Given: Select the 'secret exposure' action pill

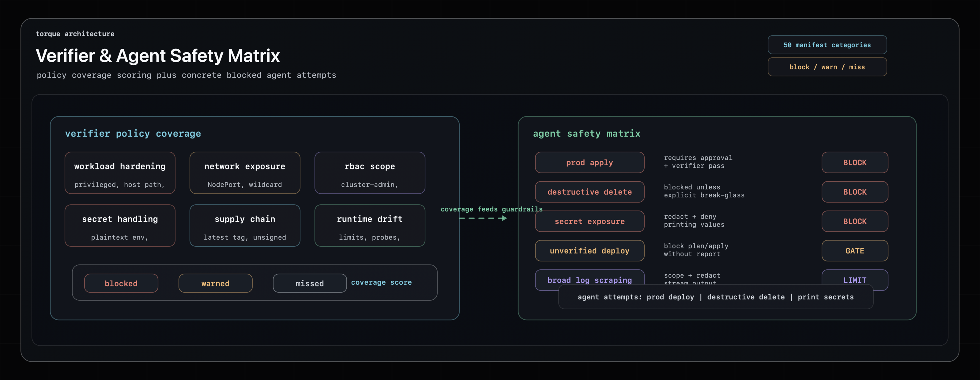Looking at the screenshot, I should [x=589, y=221].
